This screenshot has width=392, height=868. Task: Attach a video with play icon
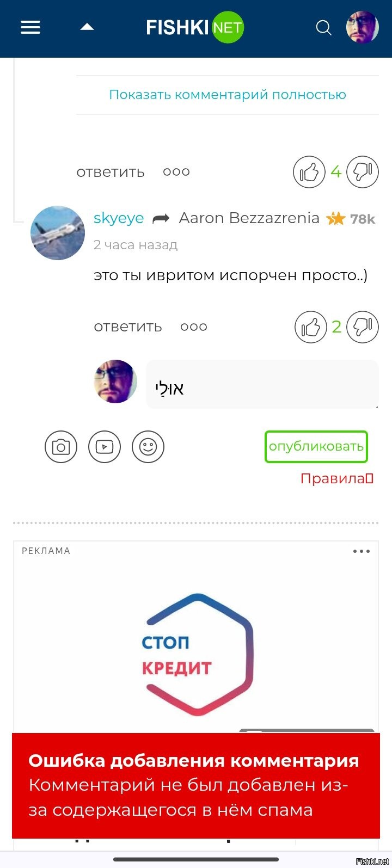pyautogui.click(x=105, y=447)
